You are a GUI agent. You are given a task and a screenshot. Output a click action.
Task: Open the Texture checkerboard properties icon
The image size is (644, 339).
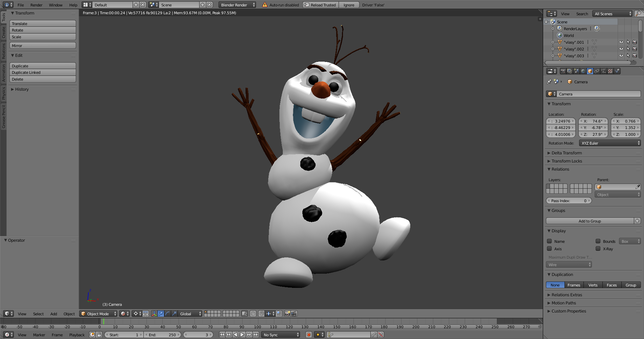[x=610, y=71]
